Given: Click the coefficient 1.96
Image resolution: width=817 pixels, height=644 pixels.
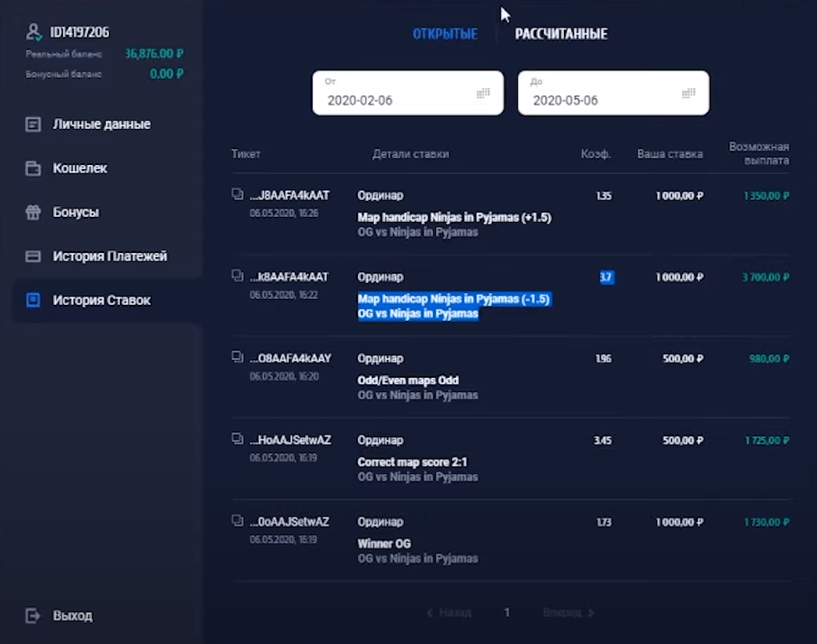Looking at the screenshot, I should pos(603,358).
